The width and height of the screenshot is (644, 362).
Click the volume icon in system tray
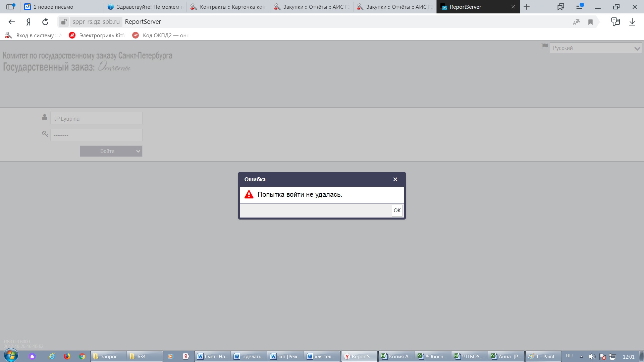point(592,356)
